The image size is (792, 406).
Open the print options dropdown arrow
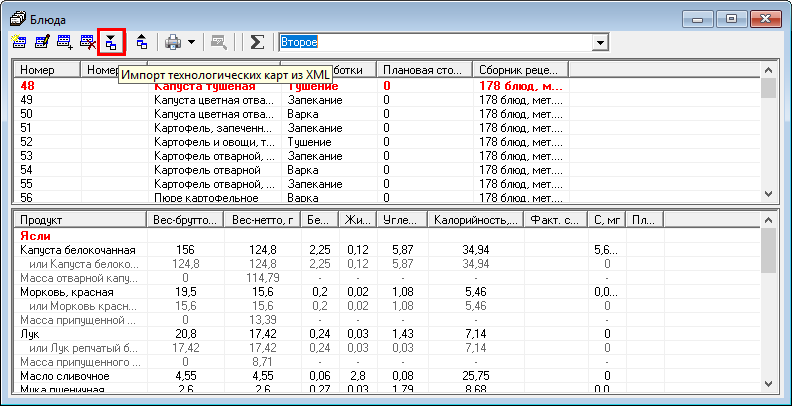(191, 43)
